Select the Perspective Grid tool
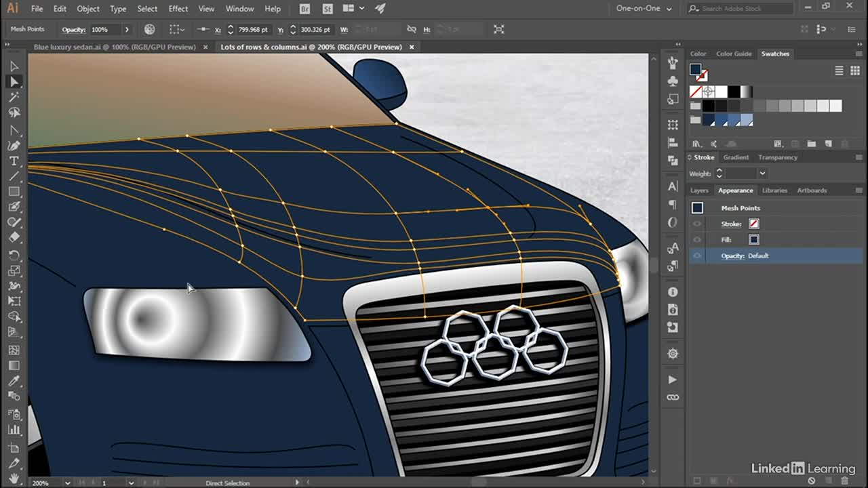 (x=14, y=332)
